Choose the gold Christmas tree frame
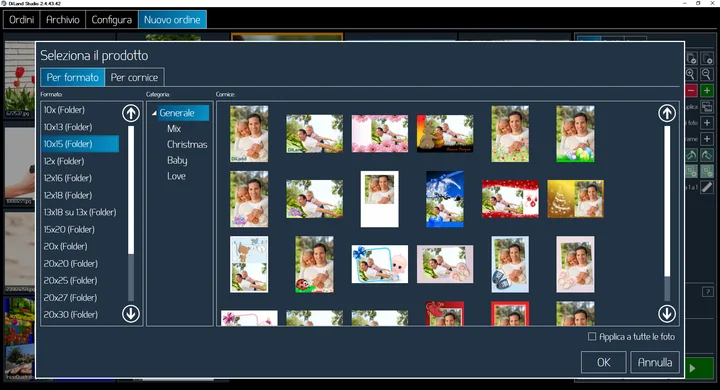The height and width of the screenshot is (390, 720). 575,199
